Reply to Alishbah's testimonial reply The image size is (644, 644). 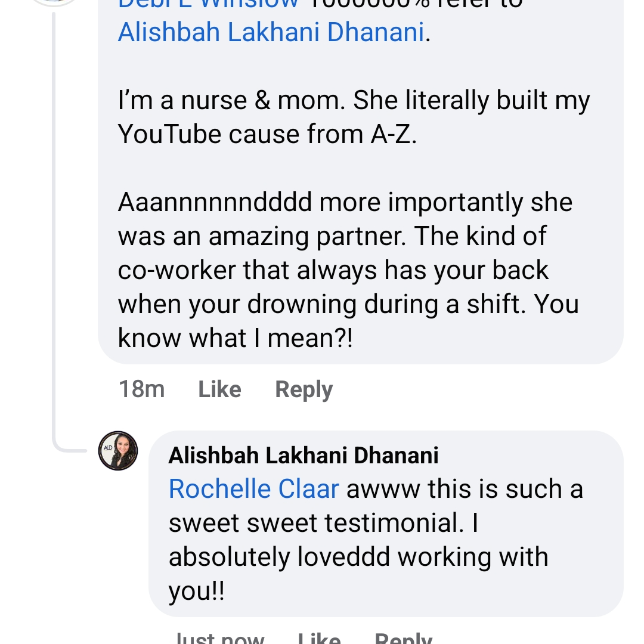coord(403,638)
